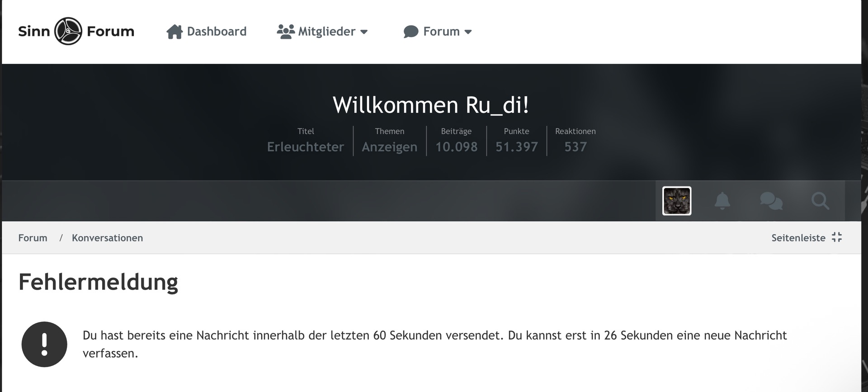Go to Konversationen in the breadcrumb
The image size is (868, 392).
click(x=107, y=238)
